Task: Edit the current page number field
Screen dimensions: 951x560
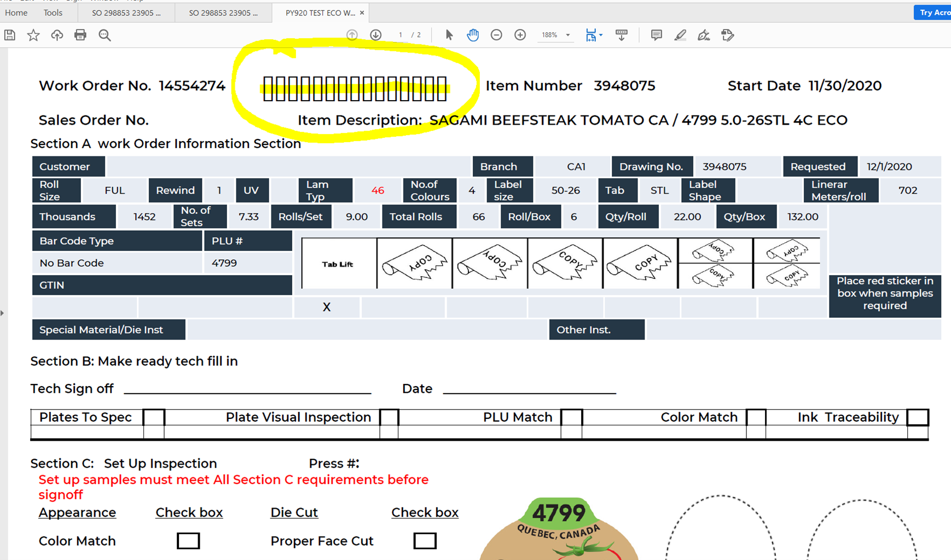Action: tap(401, 35)
